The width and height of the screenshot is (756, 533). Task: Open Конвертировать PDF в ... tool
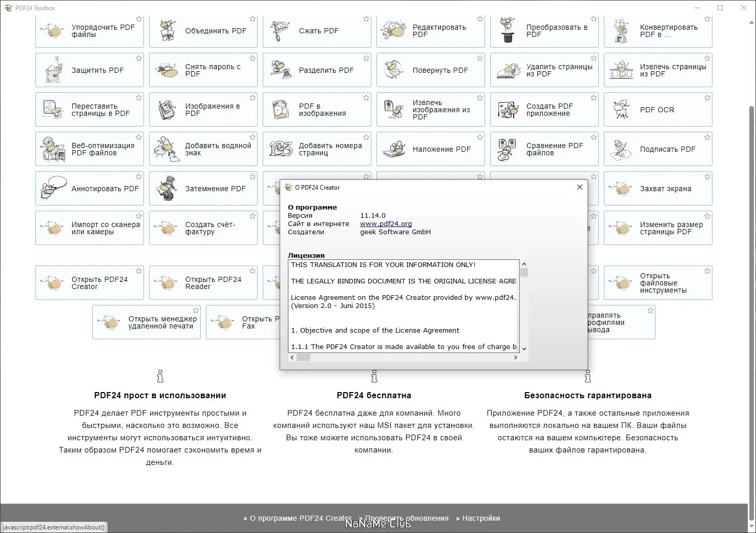(658, 31)
